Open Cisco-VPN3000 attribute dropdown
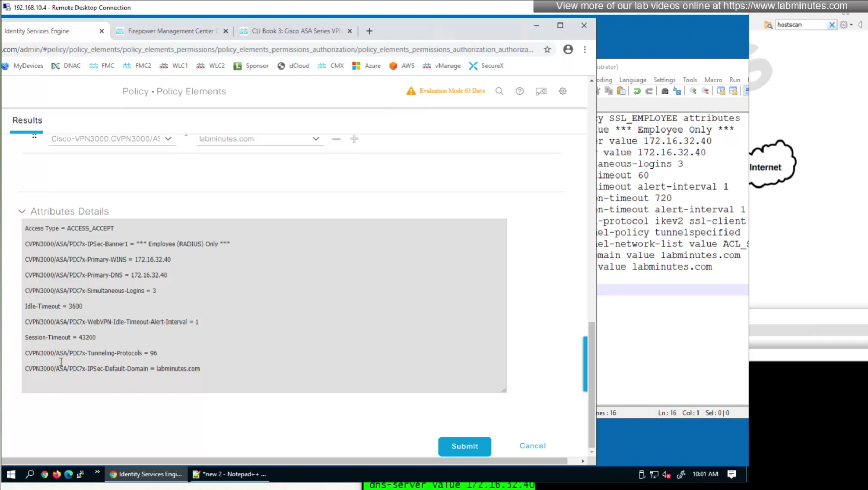The width and height of the screenshot is (868, 490). (x=168, y=139)
